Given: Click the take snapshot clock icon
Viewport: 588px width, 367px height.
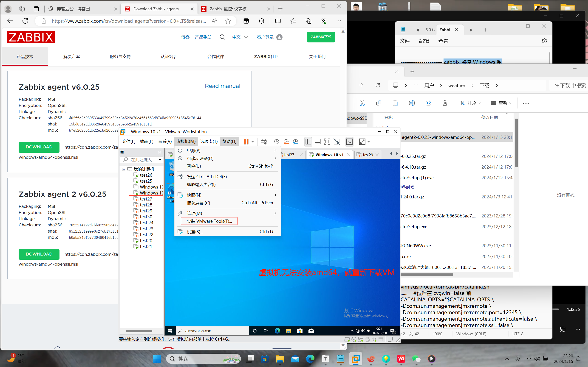Looking at the screenshot, I should click(276, 142).
